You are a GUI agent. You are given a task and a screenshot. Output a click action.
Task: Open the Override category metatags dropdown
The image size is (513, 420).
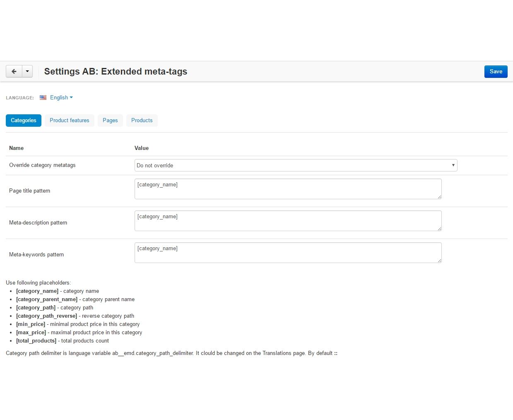pyautogui.click(x=296, y=165)
